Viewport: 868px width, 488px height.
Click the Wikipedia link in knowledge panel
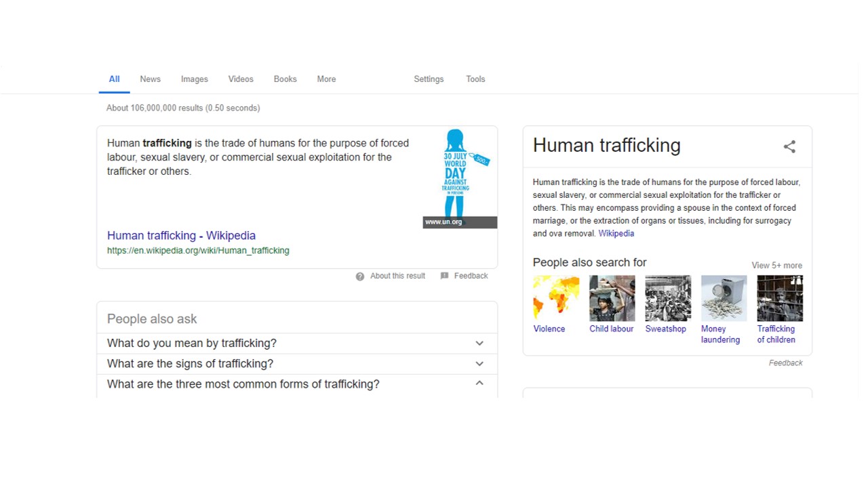coord(616,234)
